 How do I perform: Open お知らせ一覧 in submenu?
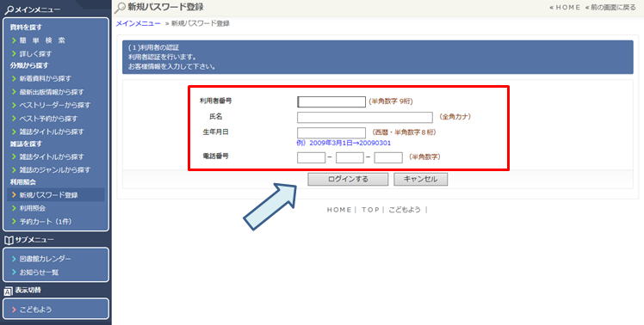(x=39, y=272)
